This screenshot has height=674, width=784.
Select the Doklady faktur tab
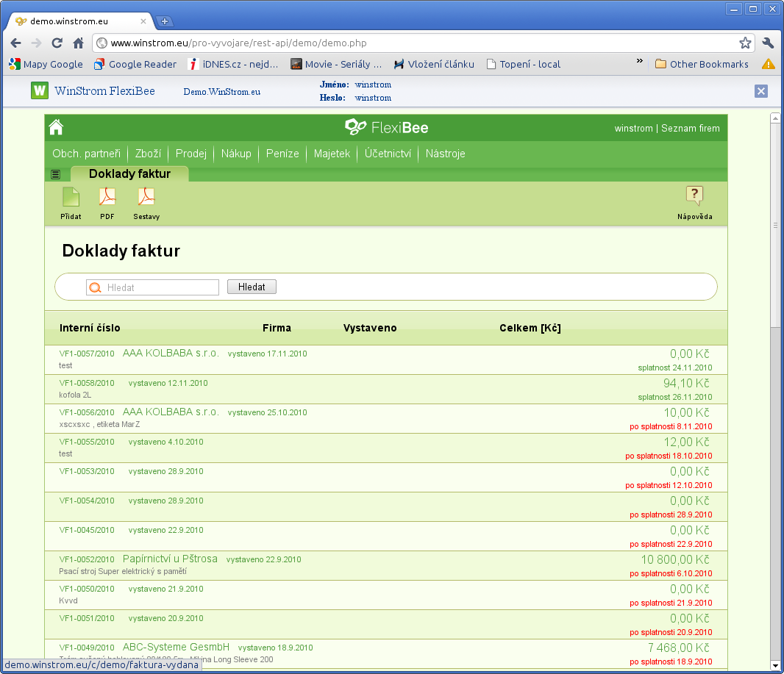coord(129,174)
